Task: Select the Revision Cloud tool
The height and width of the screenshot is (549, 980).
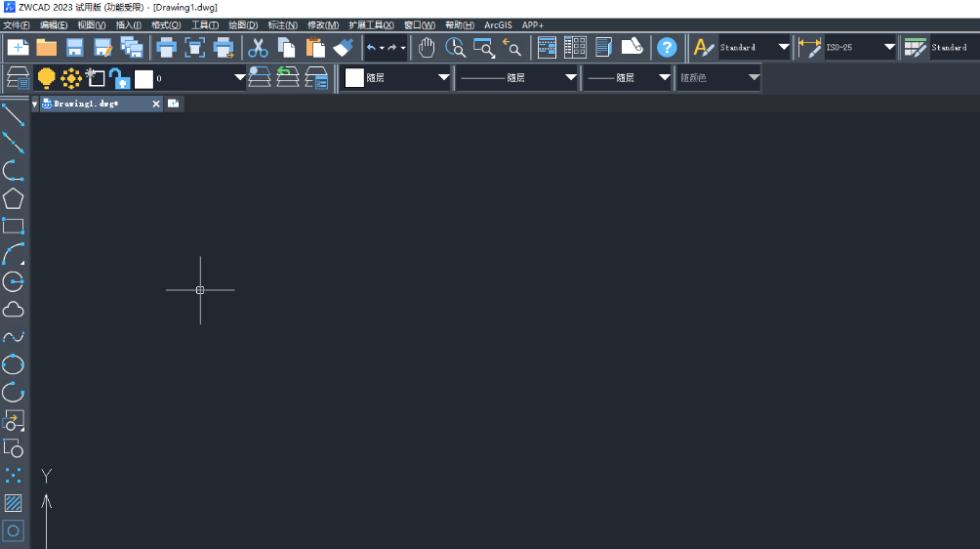Action: pos(13,310)
